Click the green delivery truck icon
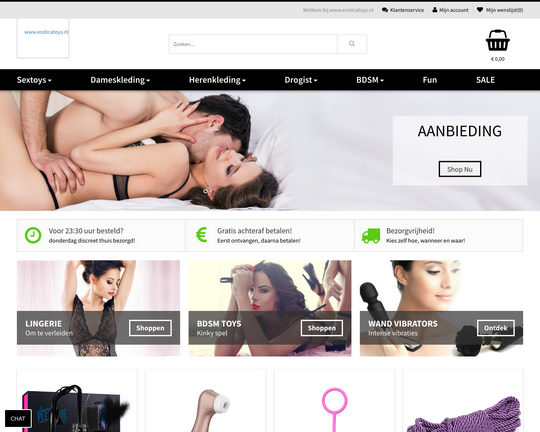Viewport: 540px width, 432px height. click(x=371, y=236)
